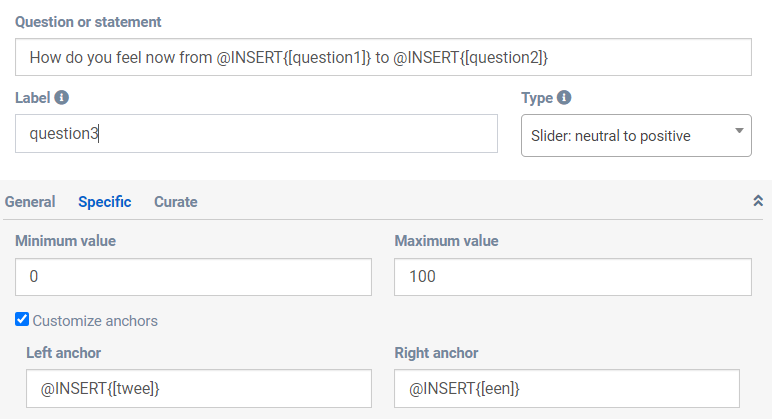
Task: Open the Curate tab
Action: [176, 202]
